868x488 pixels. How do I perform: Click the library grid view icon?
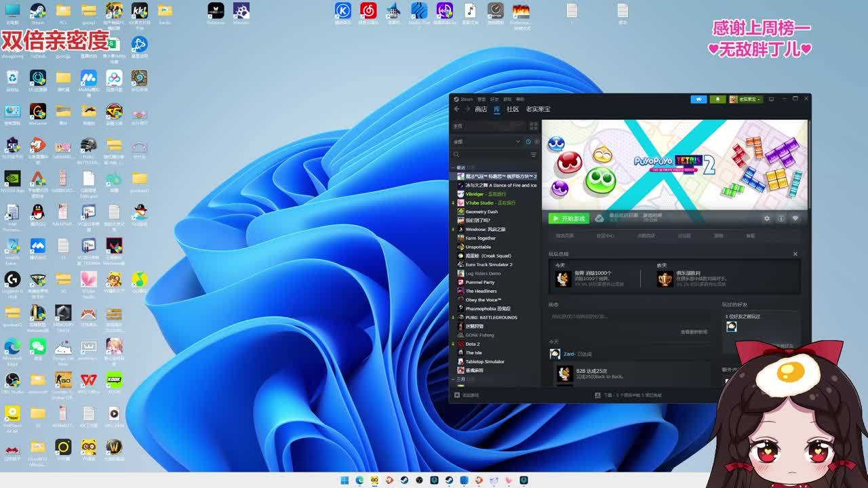pos(534,126)
